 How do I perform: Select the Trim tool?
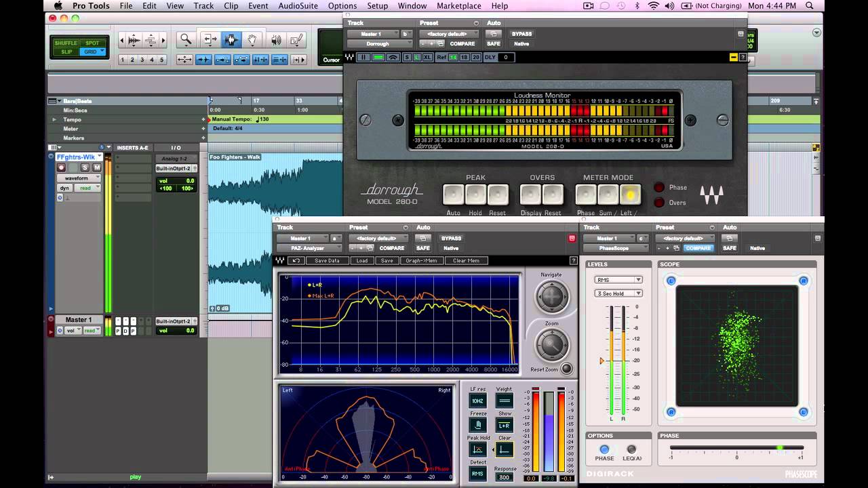[x=210, y=40]
